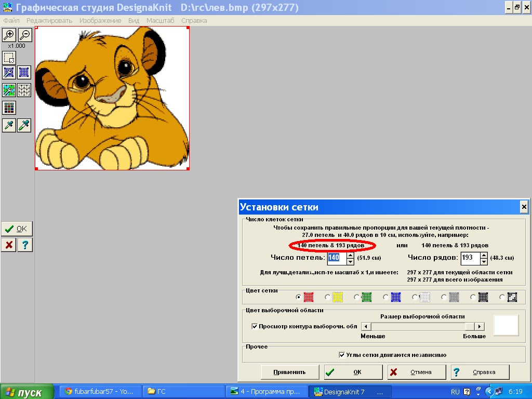Decrease Число петель with down arrow
This screenshot has width=532, height=399.
pos(351,262)
